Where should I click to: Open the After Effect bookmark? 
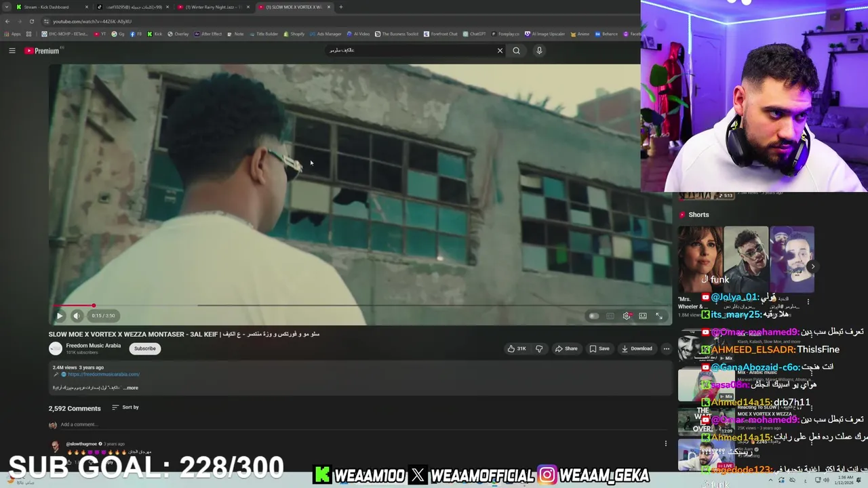click(208, 34)
